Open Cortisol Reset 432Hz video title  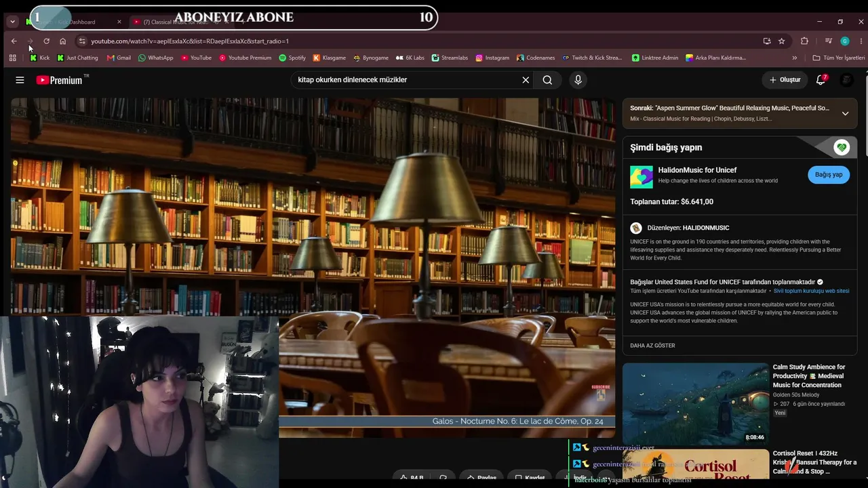(x=814, y=462)
